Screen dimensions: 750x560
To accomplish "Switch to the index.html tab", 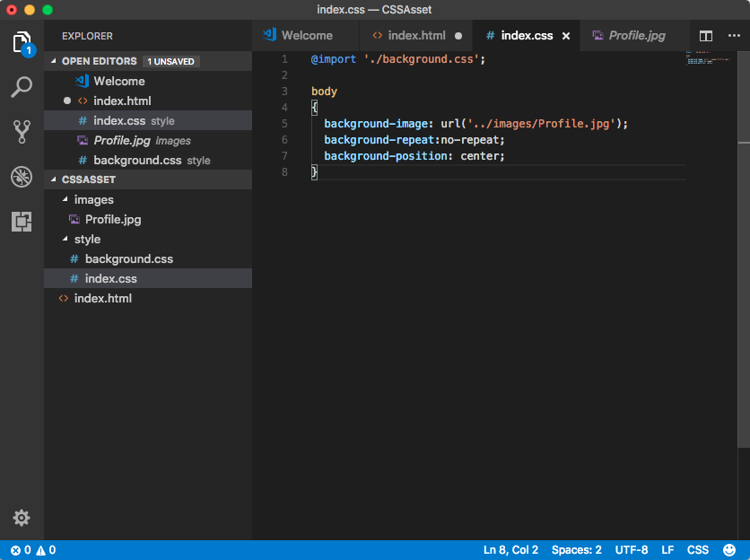I will pyautogui.click(x=416, y=36).
